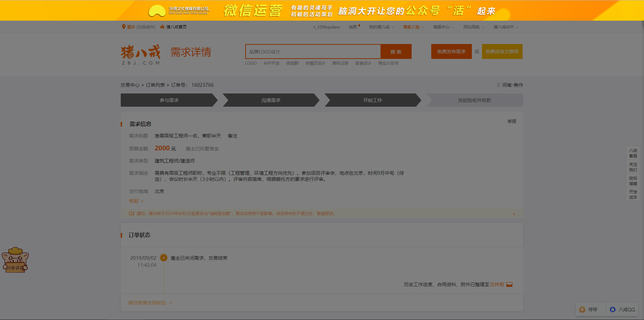Click the speaker notice icon beside 通知
644x320 pixels.
coord(132,214)
